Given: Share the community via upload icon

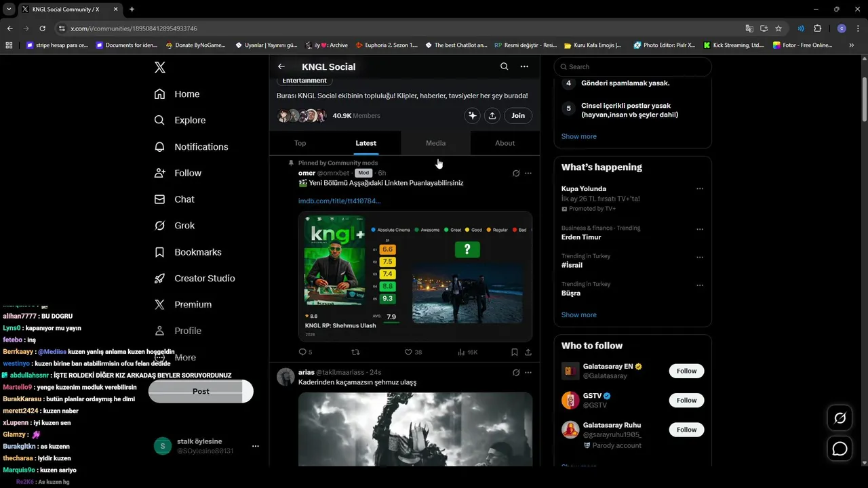Looking at the screenshot, I should pyautogui.click(x=492, y=115).
